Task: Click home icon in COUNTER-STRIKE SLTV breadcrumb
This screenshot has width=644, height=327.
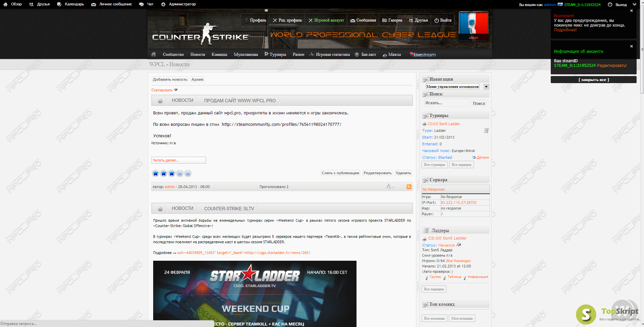Action: [x=160, y=209]
